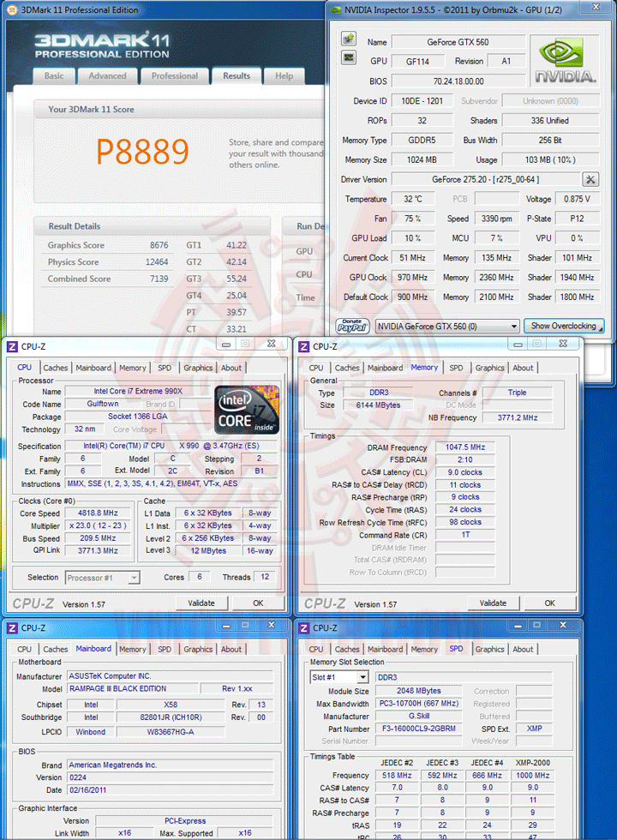Viewport: 617px width, 840px height.
Task: Switch to Basic tab in 3DMark 11
Action: coord(53,76)
